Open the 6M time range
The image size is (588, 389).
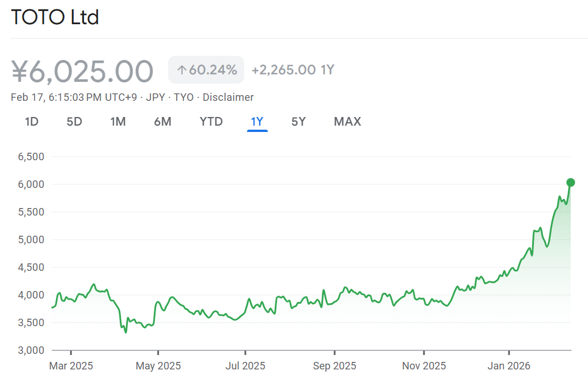[x=162, y=122]
